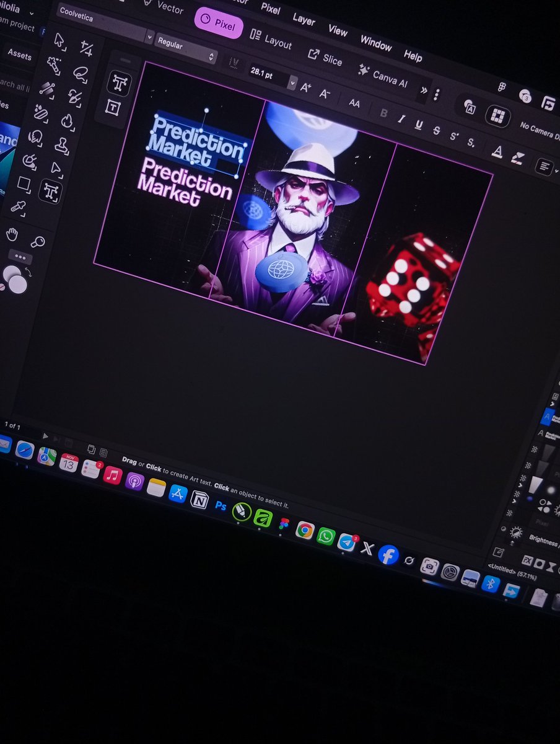Open Music app from the Dock
This screenshot has height=744, width=560.
click(x=112, y=476)
